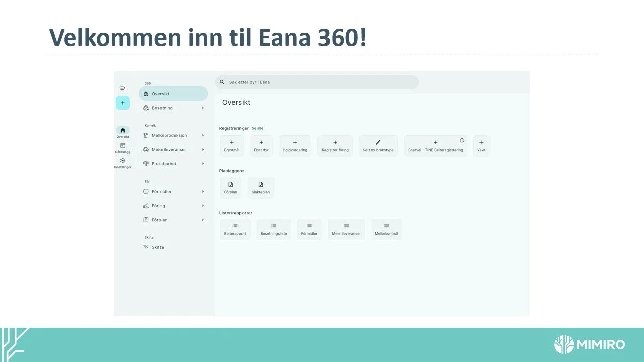
Task: Click the Planleggere section label
Action: tap(231, 171)
